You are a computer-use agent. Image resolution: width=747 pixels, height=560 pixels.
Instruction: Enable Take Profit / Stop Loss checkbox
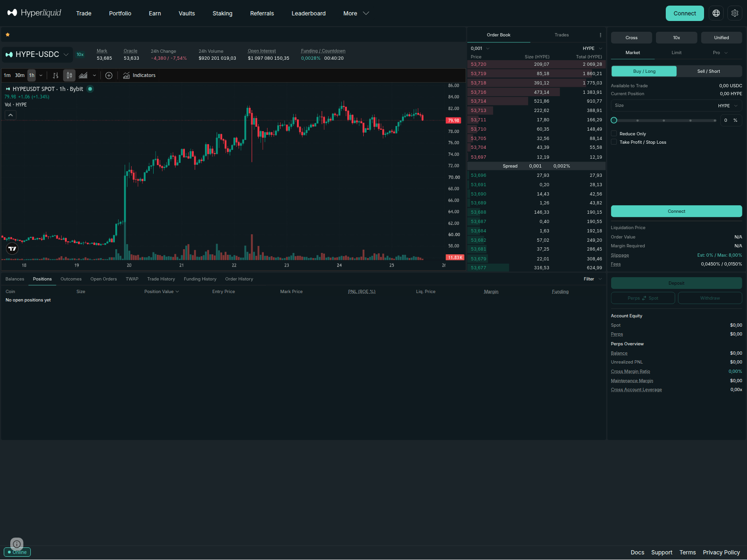point(614,142)
